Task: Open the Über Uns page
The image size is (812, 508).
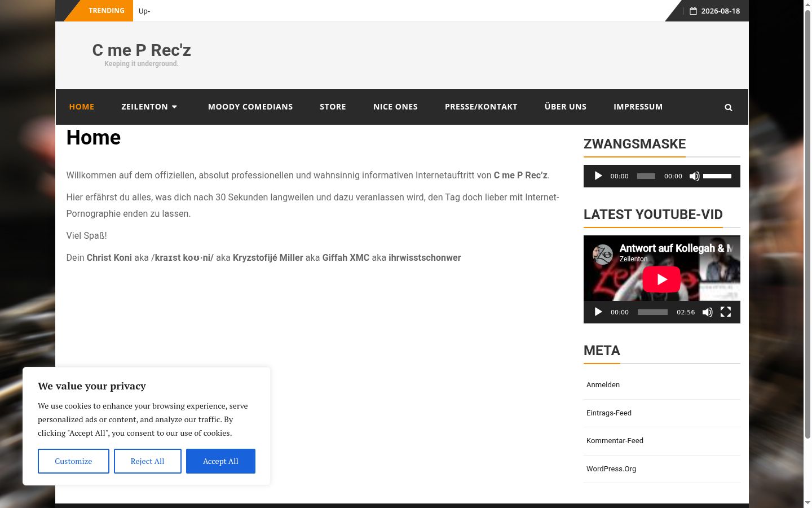Action: (566, 107)
